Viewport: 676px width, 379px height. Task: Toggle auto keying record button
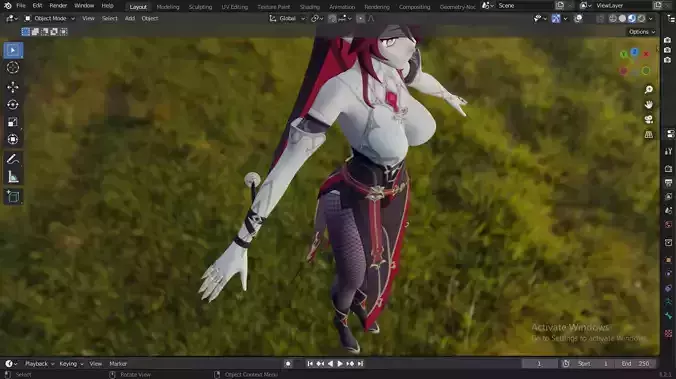[x=288, y=363]
